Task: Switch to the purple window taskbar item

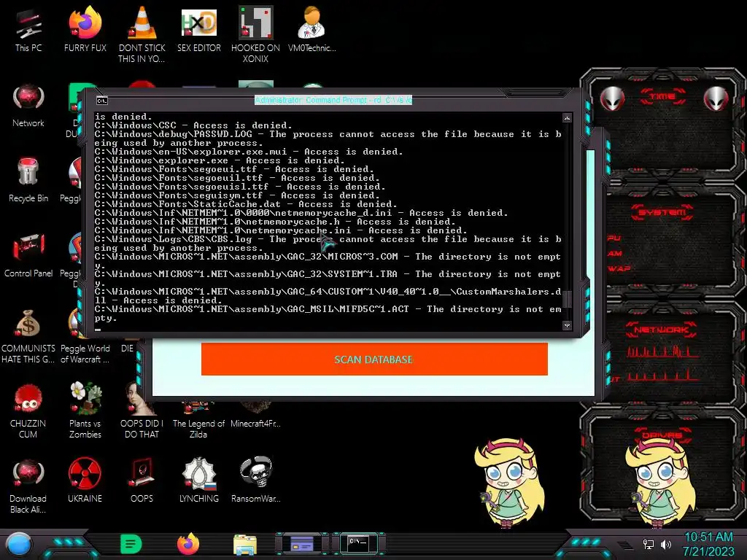Action: (x=302, y=544)
